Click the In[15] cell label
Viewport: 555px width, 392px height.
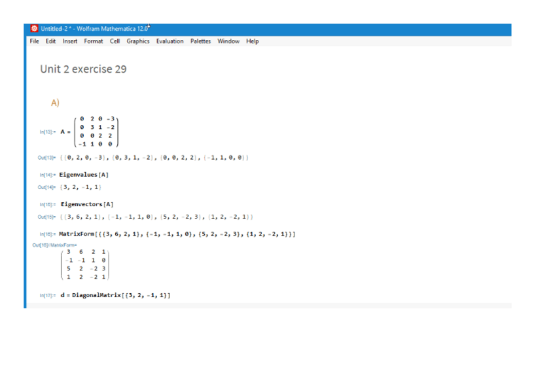(47, 204)
